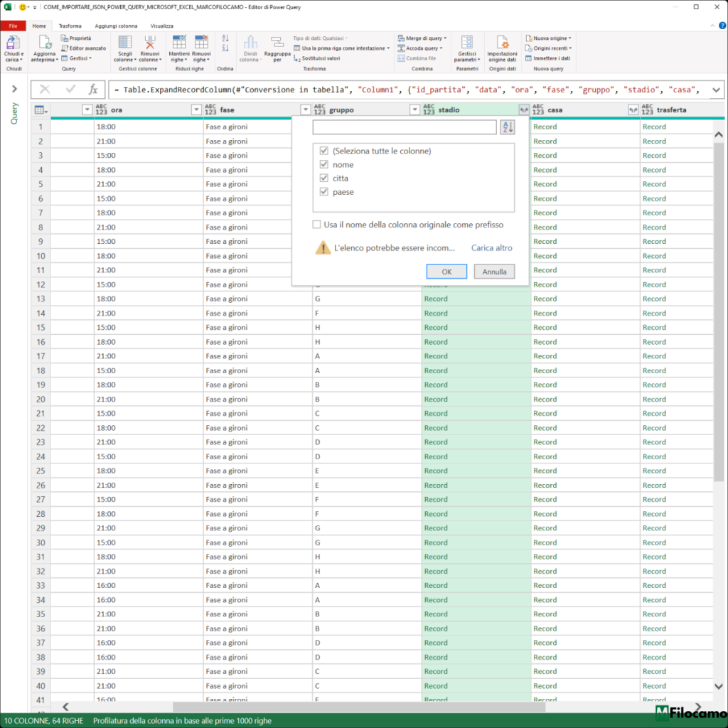Click Rimuovi colonne icon
This screenshot has height=728, width=728.
149,42
